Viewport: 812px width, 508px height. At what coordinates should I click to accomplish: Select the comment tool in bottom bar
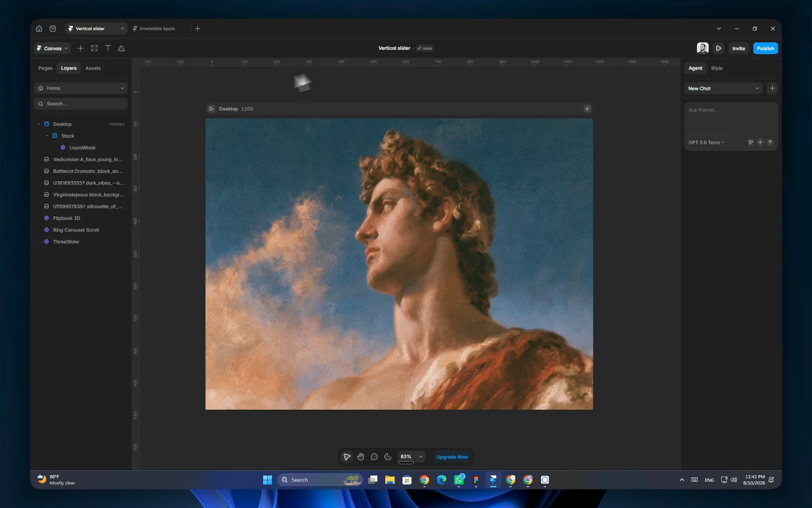(x=374, y=457)
